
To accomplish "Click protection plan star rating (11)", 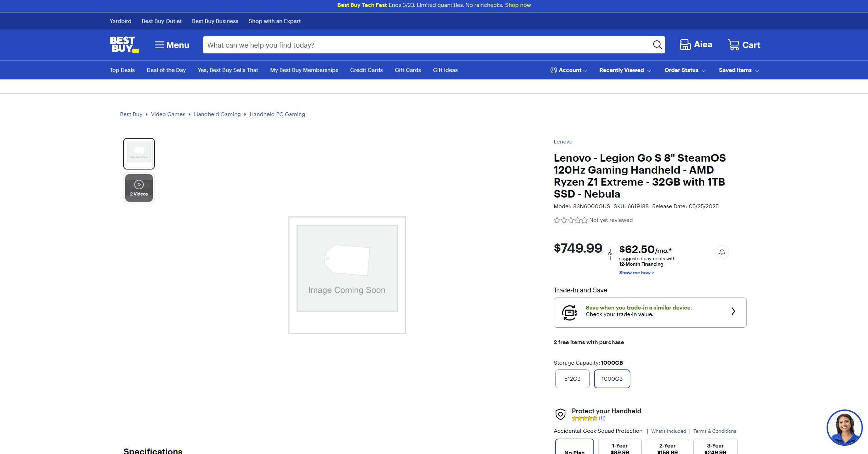I will click(589, 418).
